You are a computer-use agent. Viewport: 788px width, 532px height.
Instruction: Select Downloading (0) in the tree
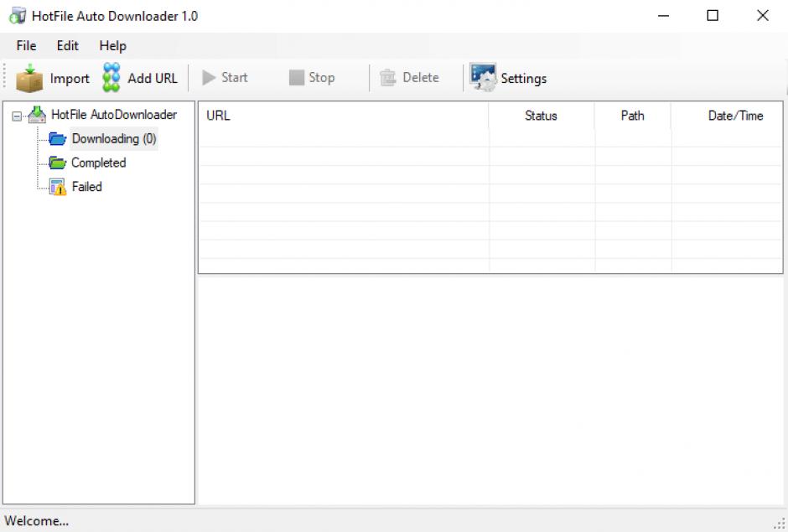click(114, 138)
